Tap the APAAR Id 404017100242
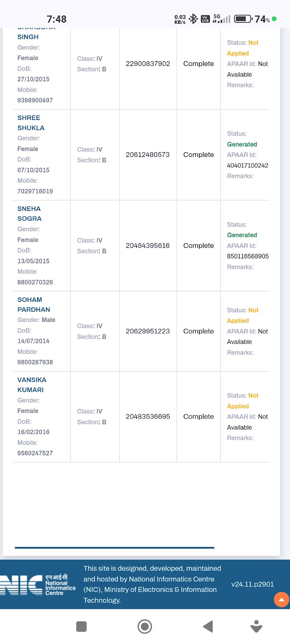The width and height of the screenshot is (290, 644). click(x=247, y=165)
